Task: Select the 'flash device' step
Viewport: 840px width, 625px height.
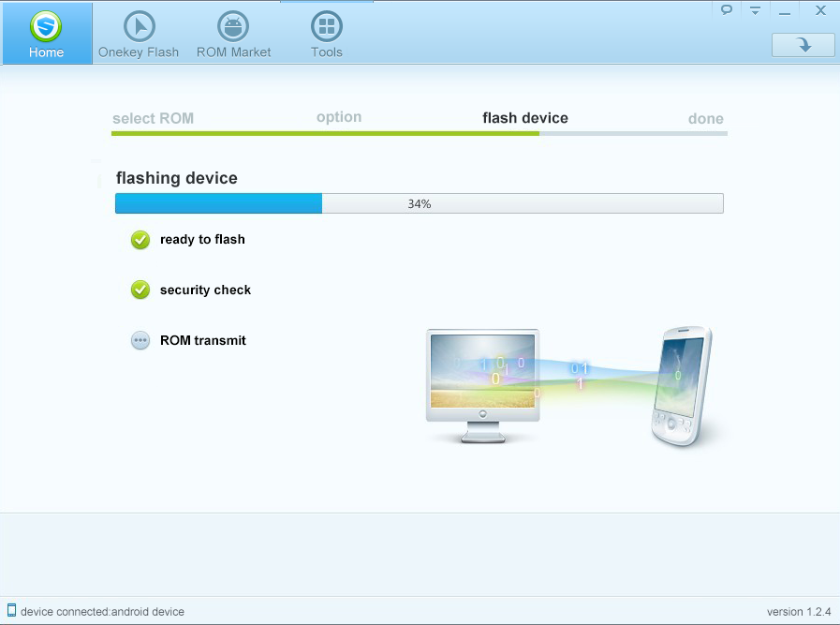Action: (x=524, y=118)
